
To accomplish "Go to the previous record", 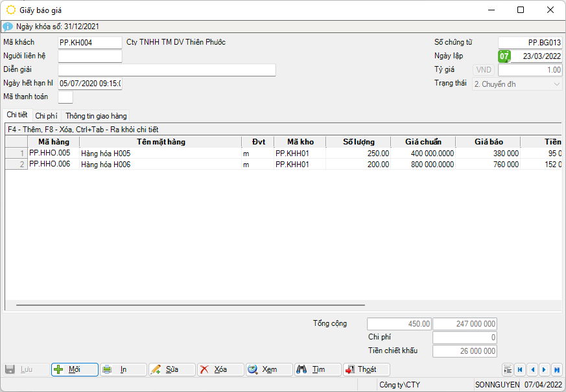I will click(x=532, y=369).
